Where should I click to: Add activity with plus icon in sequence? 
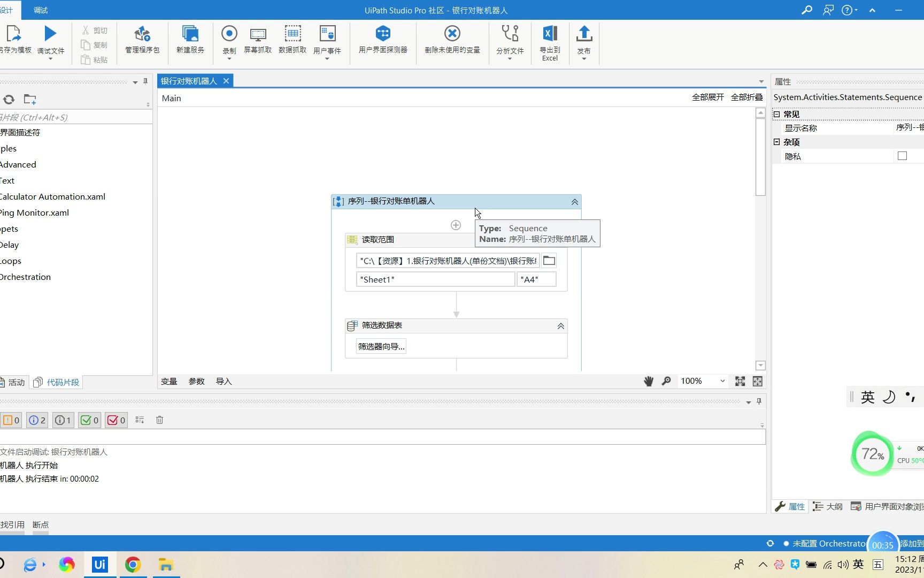(x=456, y=225)
